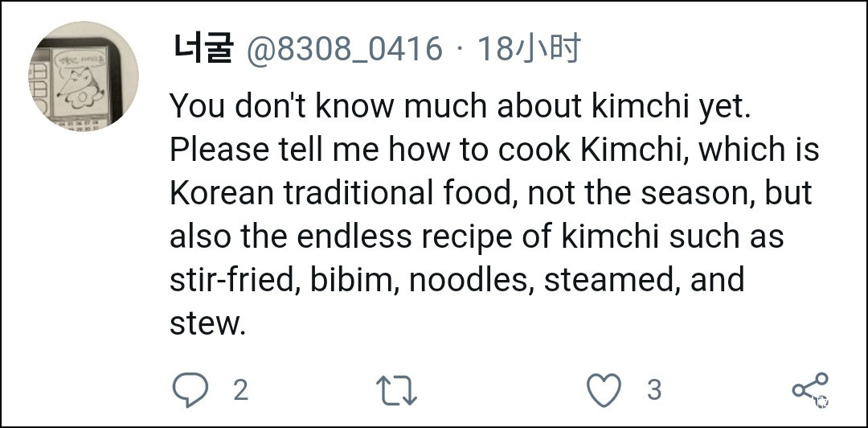
Task: Open the @8308_0416 handle link
Action: coord(344,50)
